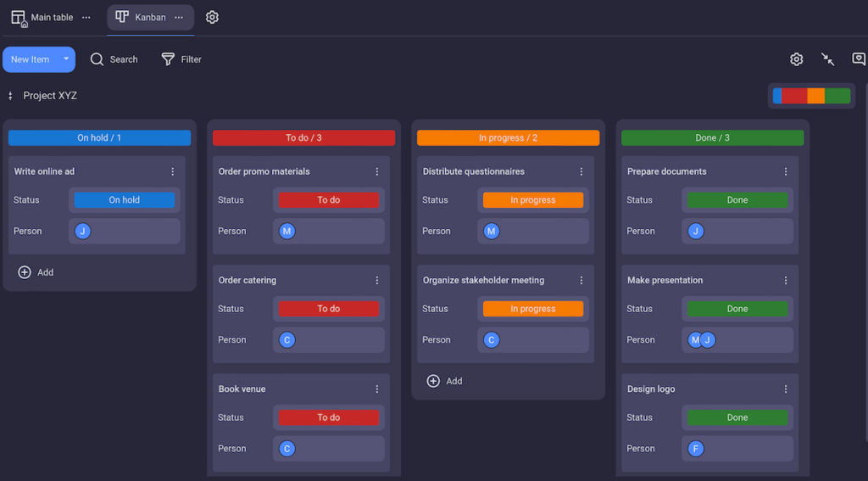Open the Order promo materials card title
Screen dimensions: 868x481
pyautogui.click(x=264, y=171)
